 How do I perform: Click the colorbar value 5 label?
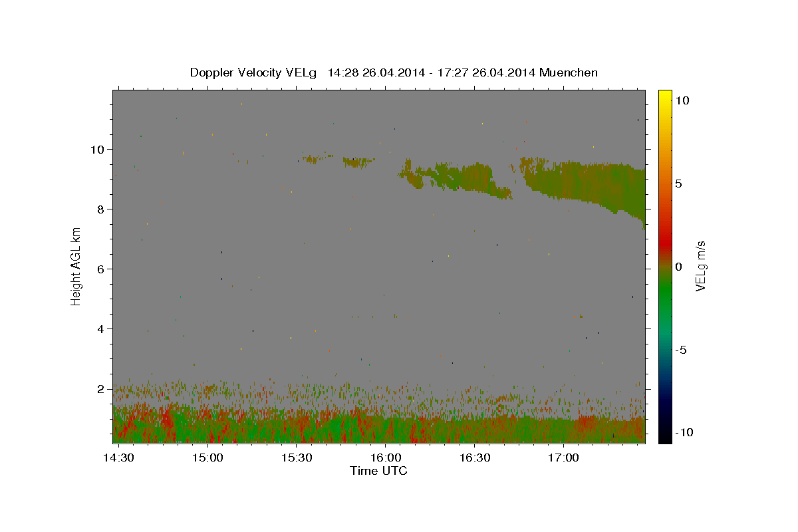(x=678, y=184)
